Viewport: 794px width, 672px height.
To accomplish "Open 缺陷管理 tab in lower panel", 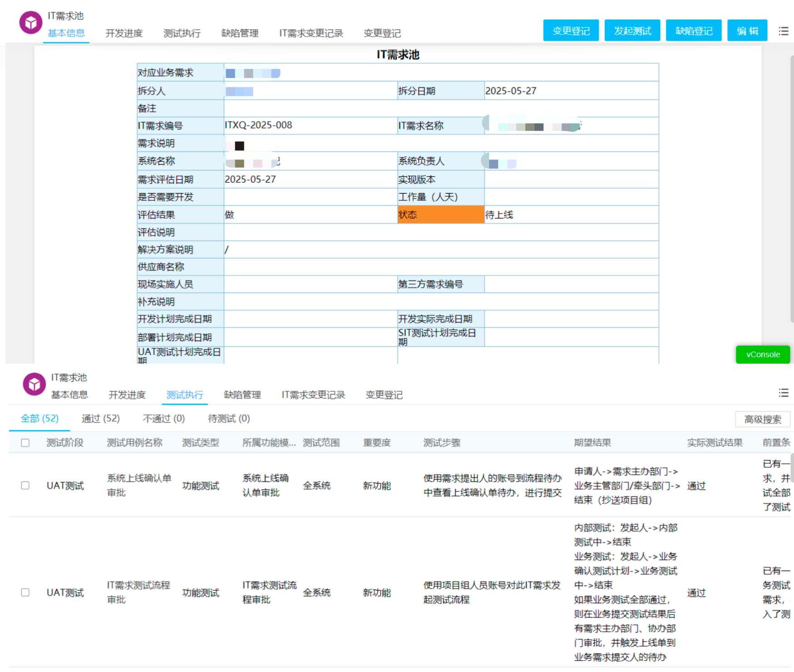I will pos(242,395).
